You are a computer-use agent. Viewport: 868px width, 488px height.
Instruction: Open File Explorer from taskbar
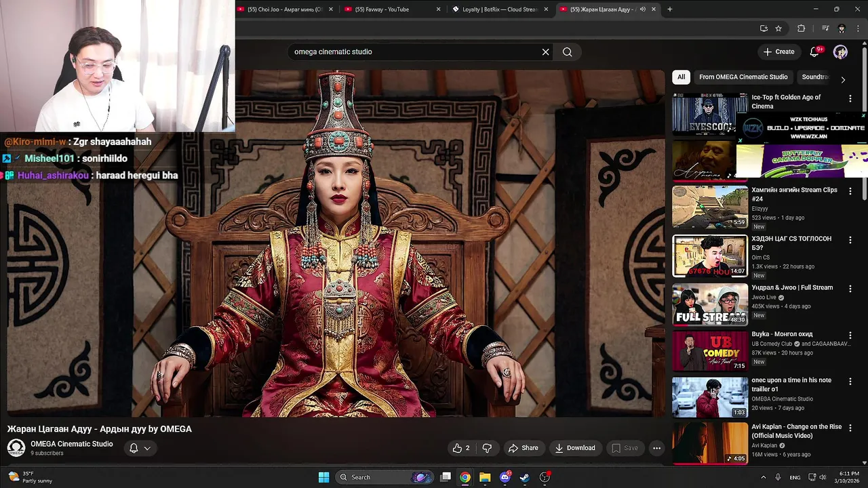point(485,477)
